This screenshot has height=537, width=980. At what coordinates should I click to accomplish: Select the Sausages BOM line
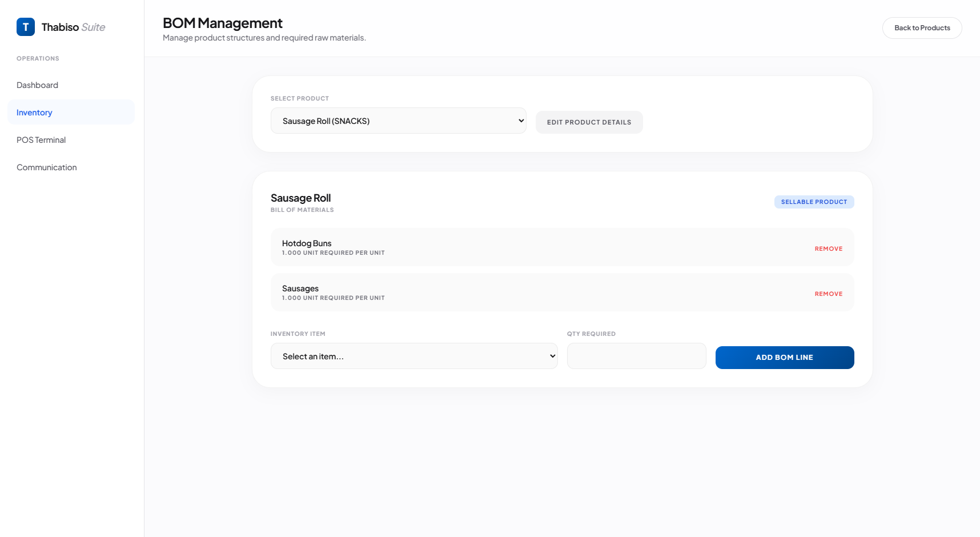tap(514, 292)
